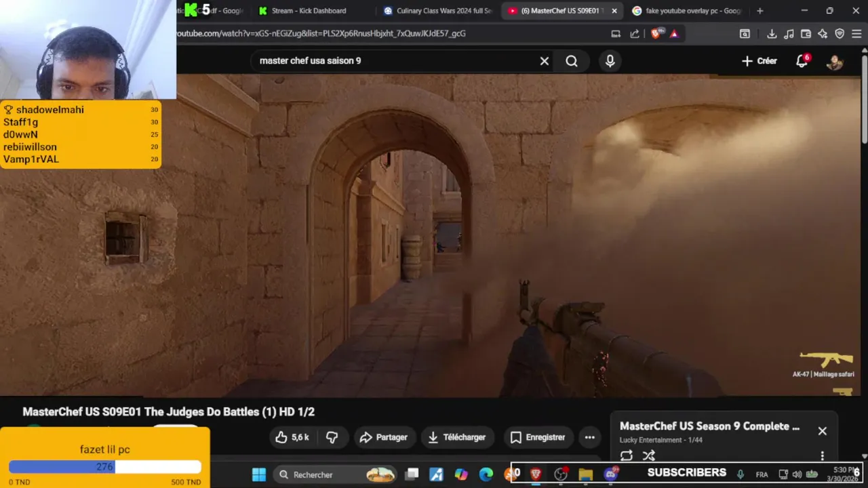Click the browser address bar URL
The height and width of the screenshot is (488, 868).
coord(321,33)
